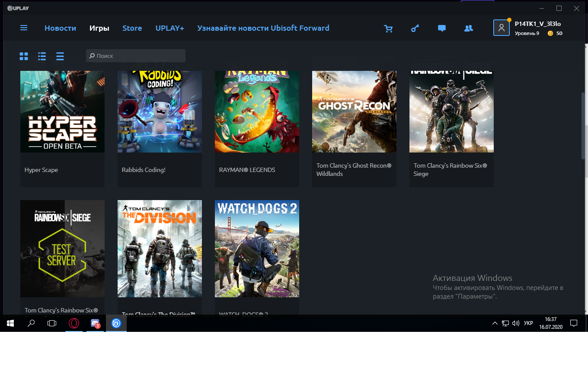Go to the UPLAY+ tab
588x366 pixels.
pyautogui.click(x=170, y=28)
